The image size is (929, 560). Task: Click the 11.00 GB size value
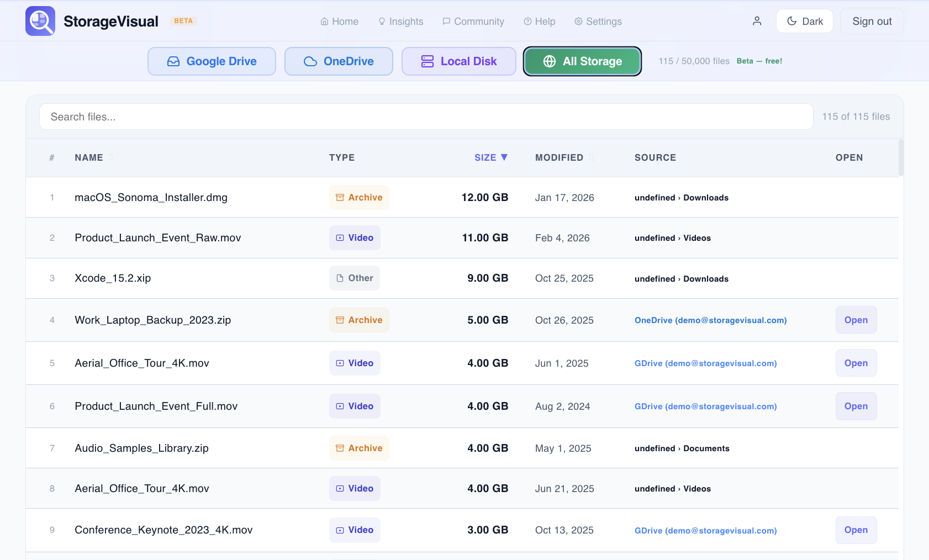coord(485,237)
